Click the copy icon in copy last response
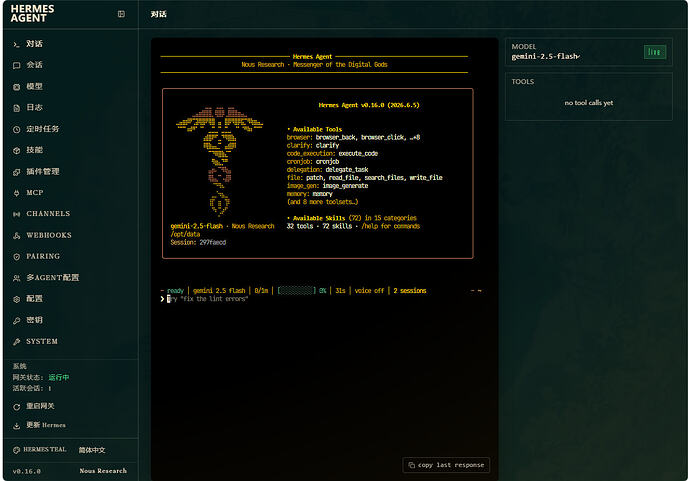 point(411,465)
